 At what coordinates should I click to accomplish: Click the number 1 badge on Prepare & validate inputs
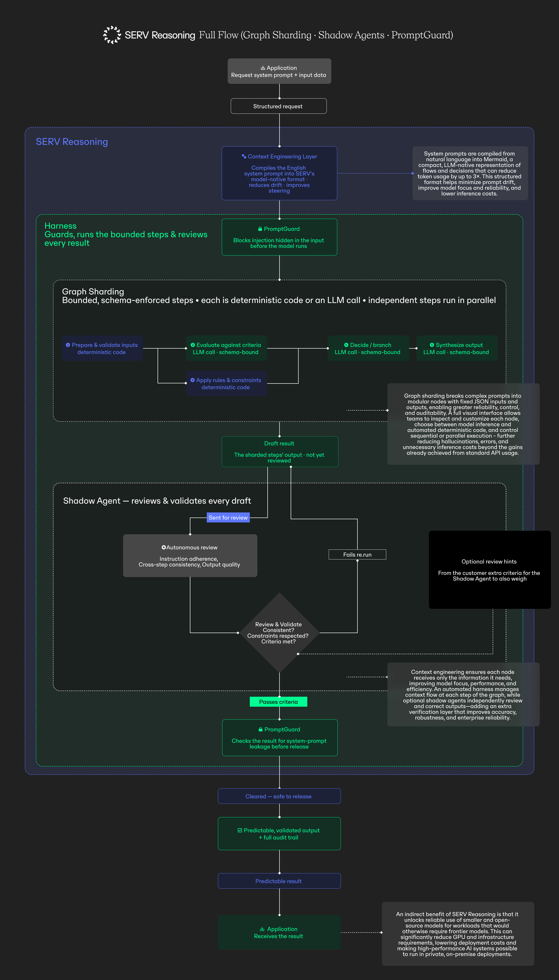68,345
